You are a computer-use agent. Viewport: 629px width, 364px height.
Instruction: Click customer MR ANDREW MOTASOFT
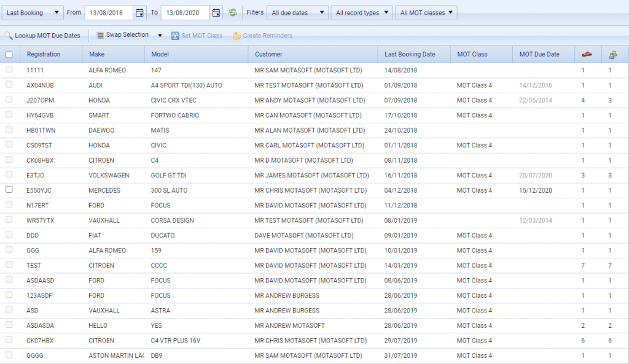(x=290, y=325)
